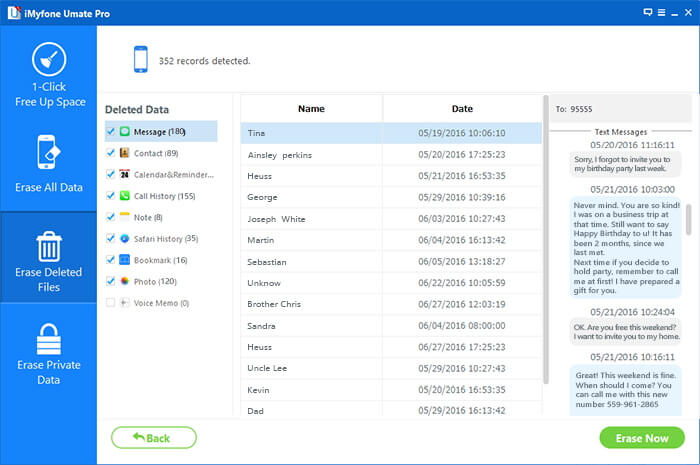Click the 'Never mind. You are so kind' bubble

click(x=625, y=248)
